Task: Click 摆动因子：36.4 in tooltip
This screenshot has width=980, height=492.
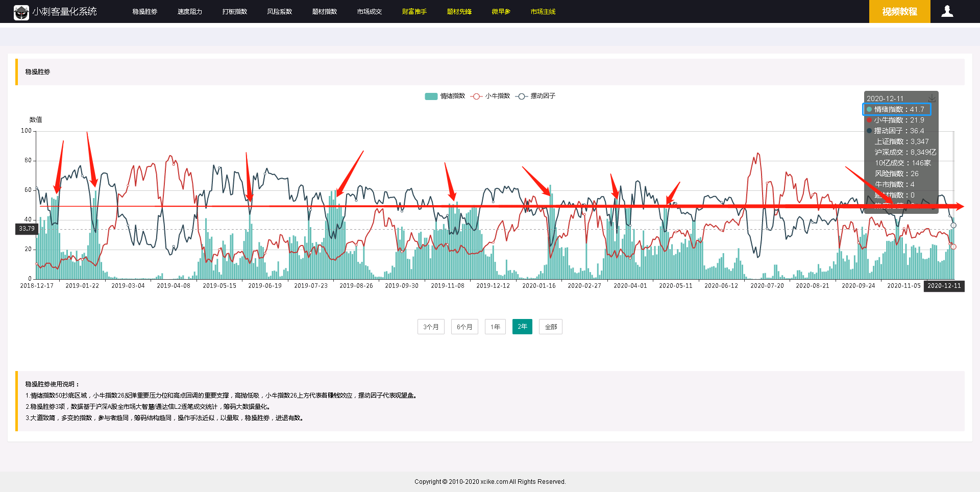Action: pos(895,131)
